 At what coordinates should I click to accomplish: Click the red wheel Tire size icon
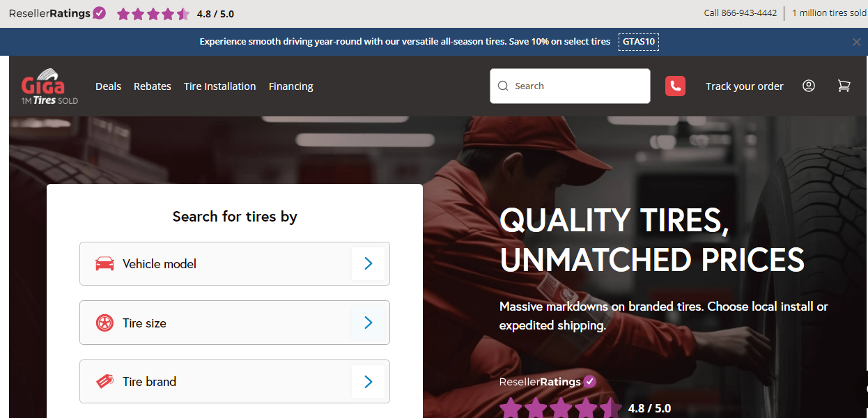(x=104, y=323)
